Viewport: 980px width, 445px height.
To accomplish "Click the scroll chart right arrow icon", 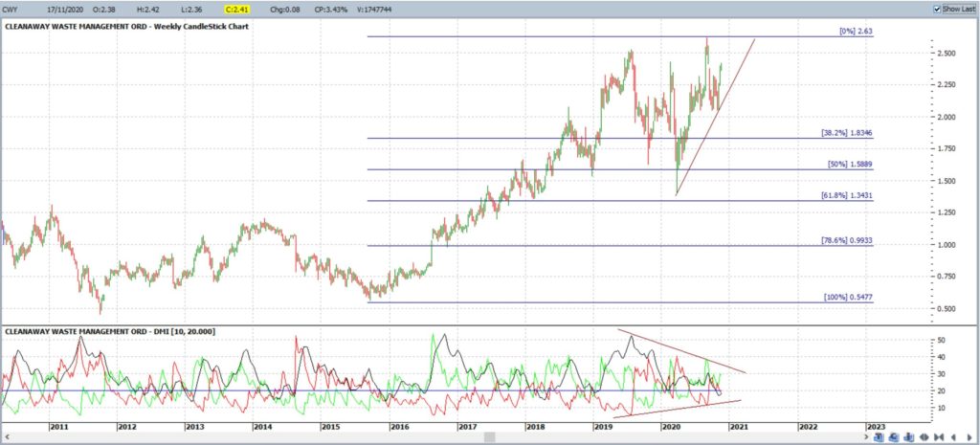I will (x=969, y=437).
